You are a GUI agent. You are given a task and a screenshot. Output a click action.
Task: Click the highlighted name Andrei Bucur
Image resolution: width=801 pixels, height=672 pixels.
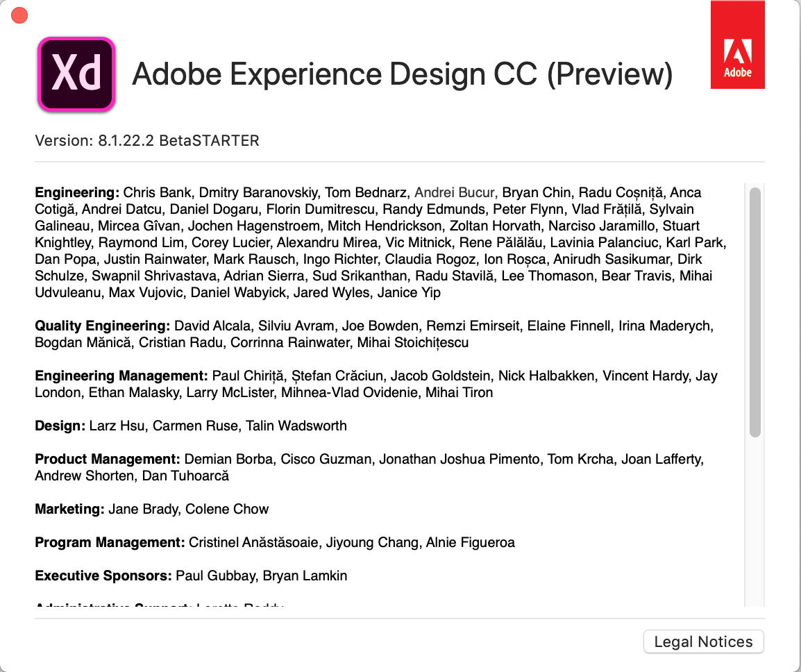(455, 192)
